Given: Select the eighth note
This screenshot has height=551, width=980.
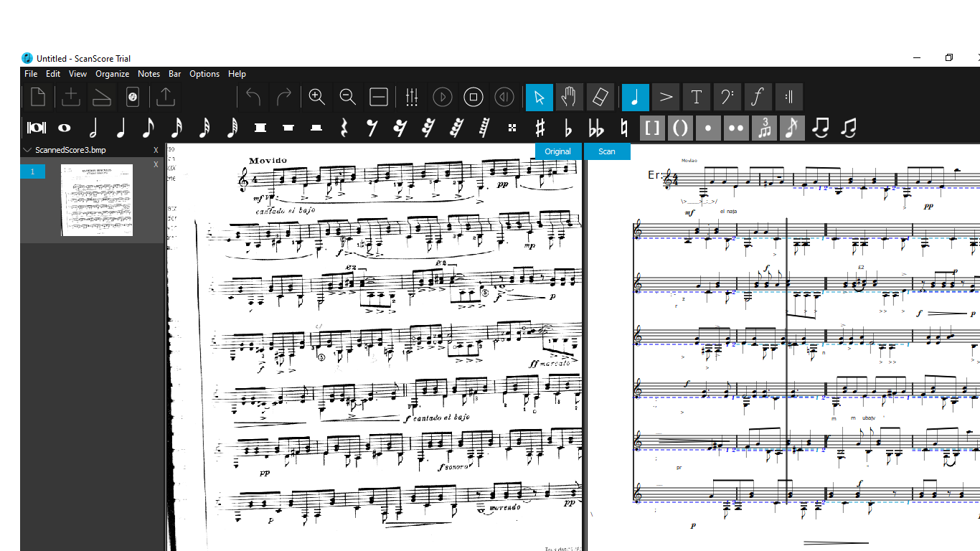Looking at the screenshot, I should coord(149,128).
